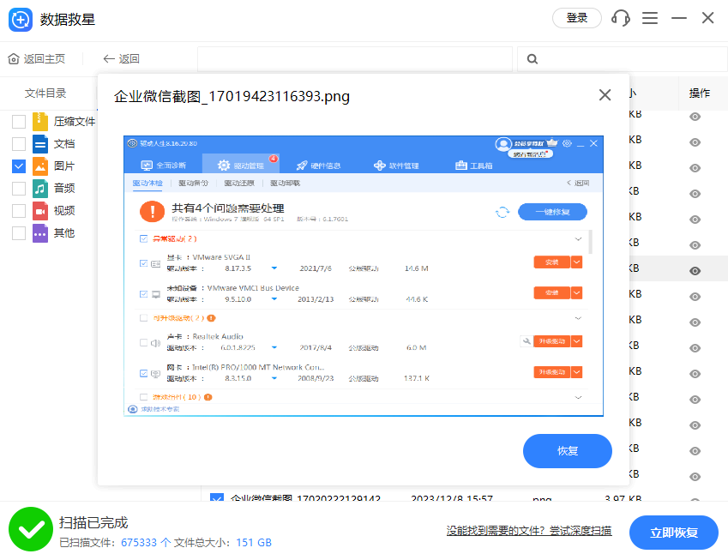Viewport: 728px width, 560px height.
Task: Tick the 视频 checkbox
Action: pyautogui.click(x=19, y=211)
